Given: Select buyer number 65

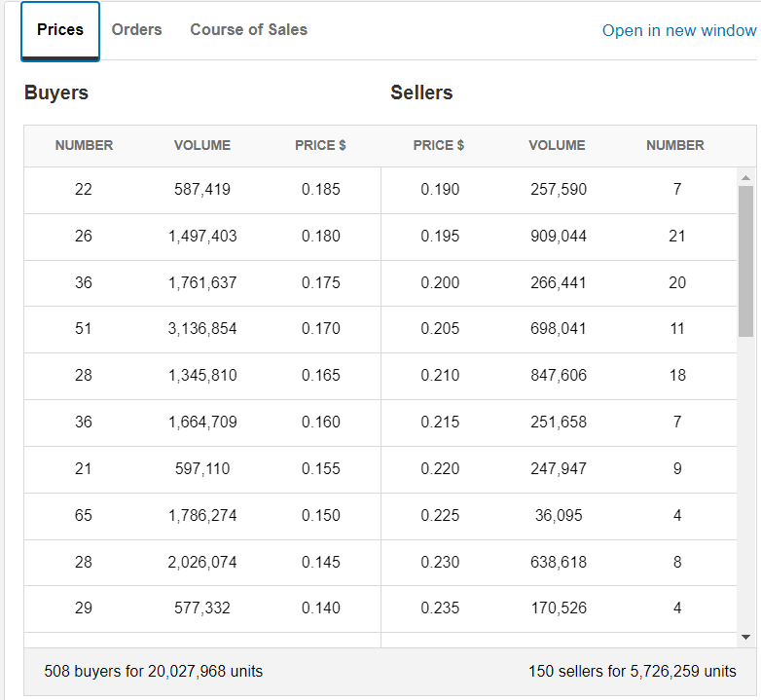Looking at the screenshot, I should click(x=84, y=516).
